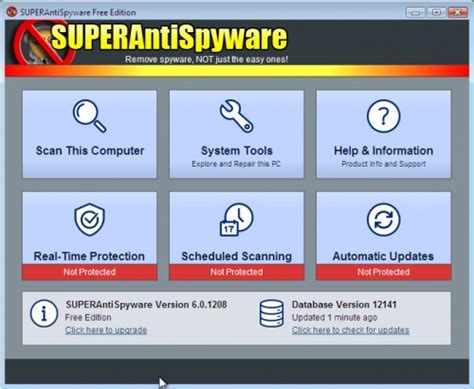Screen dimensions: 474x389
Task: Open the Scheduled Scanning label
Action: pyautogui.click(x=237, y=256)
